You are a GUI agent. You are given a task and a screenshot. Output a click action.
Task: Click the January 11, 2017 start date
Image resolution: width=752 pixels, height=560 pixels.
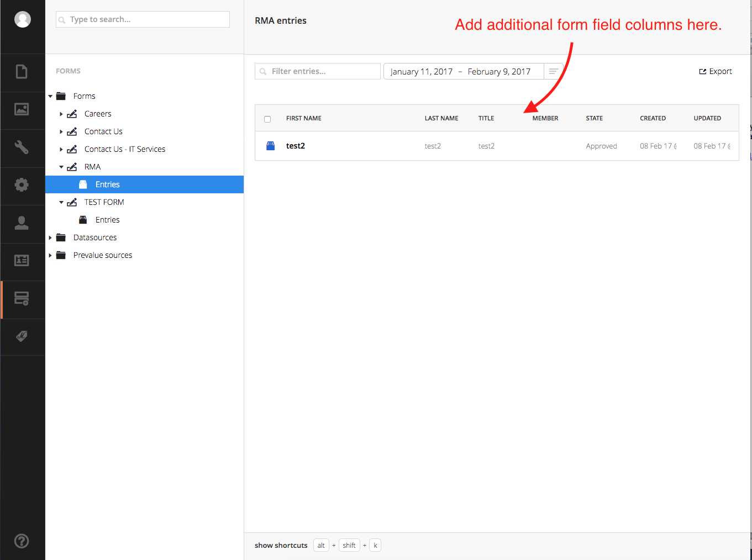click(x=421, y=71)
